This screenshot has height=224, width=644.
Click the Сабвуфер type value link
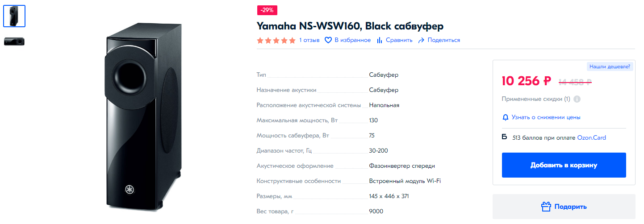(x=384, y=75)
